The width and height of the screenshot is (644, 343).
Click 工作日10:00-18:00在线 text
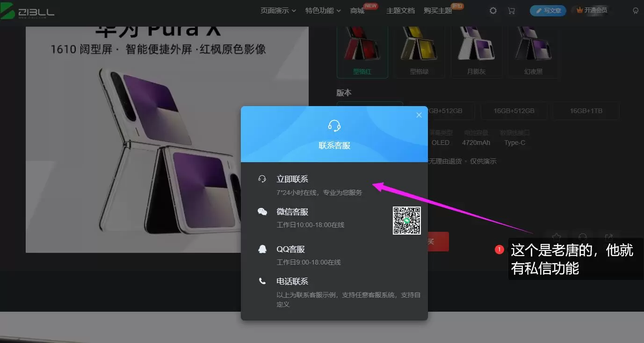pyautogui.click(x=311, y=225)
